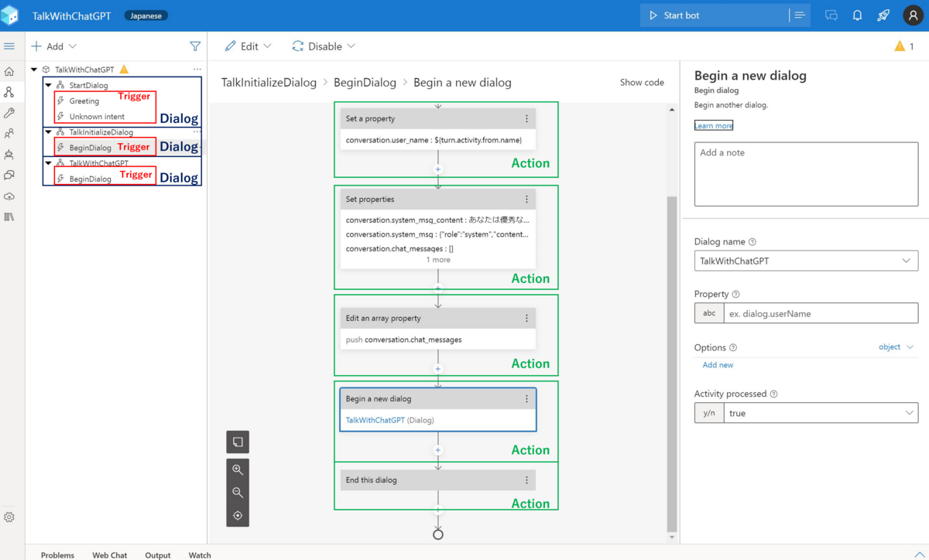Go to Home in the sidebar
This screenshot has height=560, width=929.
coord(9,72)
